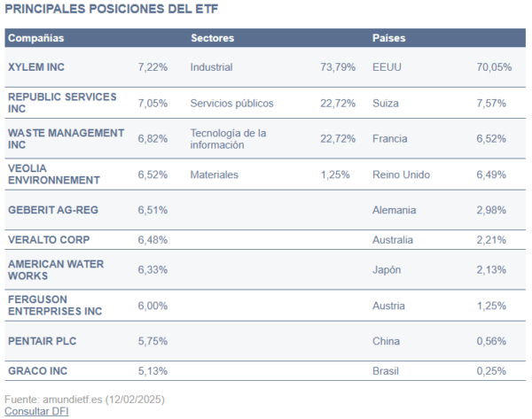This screenshot has height=419, width=532.
Task: Open the Consultar DFI link
Action: 36,411
